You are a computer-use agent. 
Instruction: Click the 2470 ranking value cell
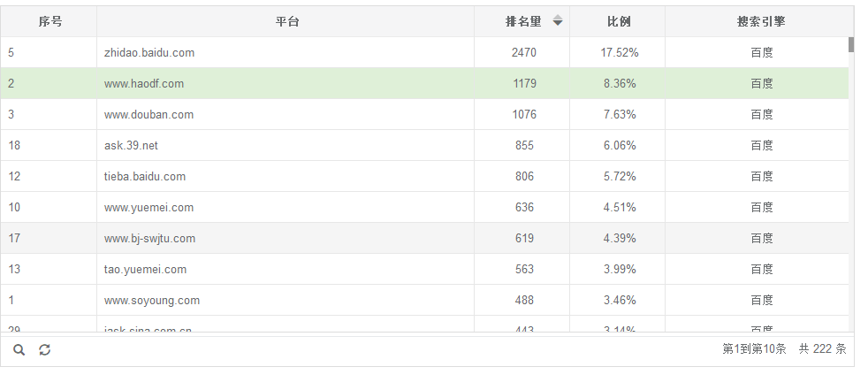pyautogui.click(x=523, y=53)
